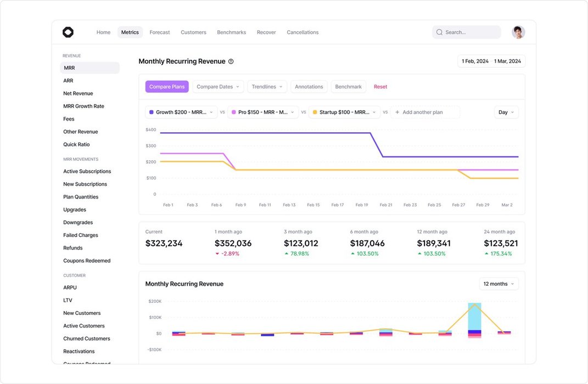Toggle the Compare Plans button
This screenshot has height=384, width=588.
(167, 87)
